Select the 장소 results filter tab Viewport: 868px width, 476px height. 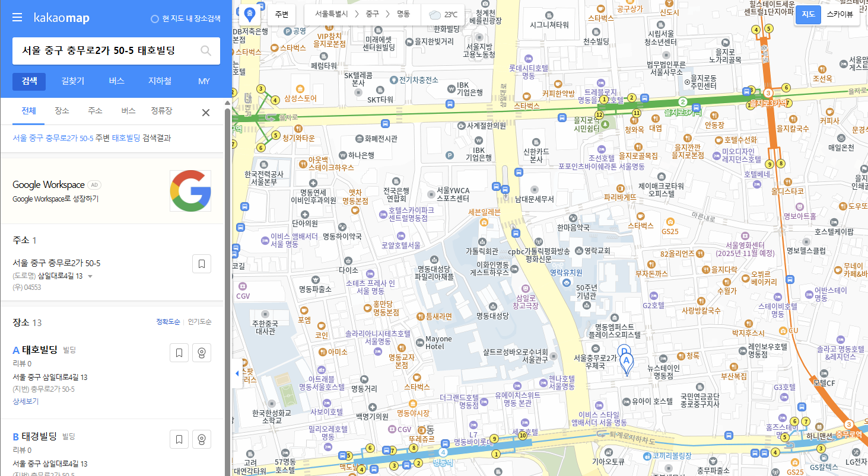click(x=62, y=111)
